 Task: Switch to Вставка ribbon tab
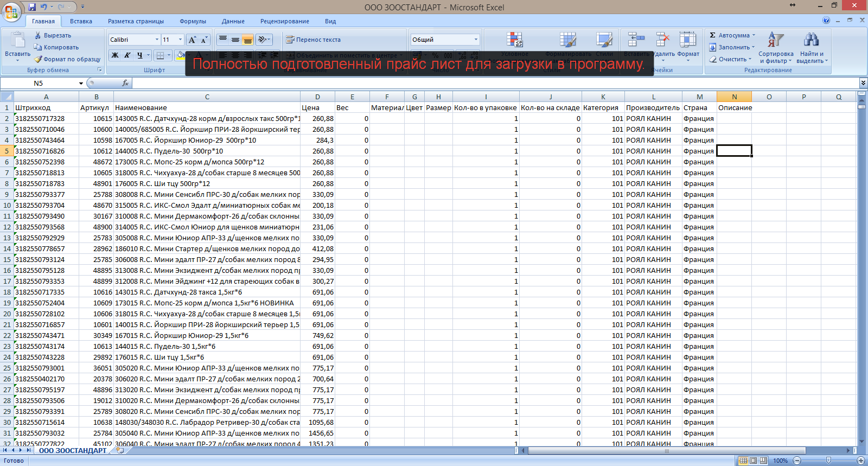click(81, 21)
